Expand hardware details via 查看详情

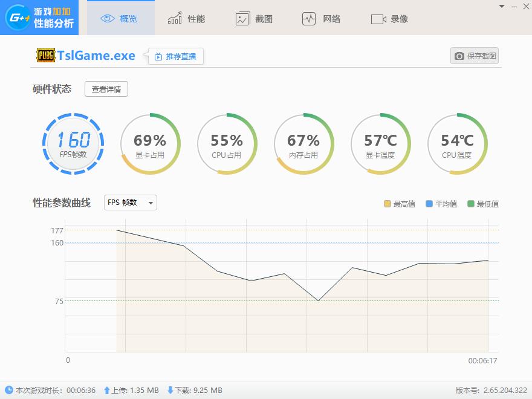click(x=106, y=89)
